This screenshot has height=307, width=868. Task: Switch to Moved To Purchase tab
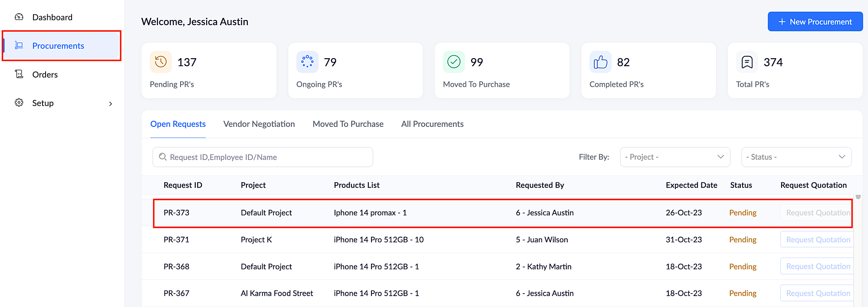point(348,124)
